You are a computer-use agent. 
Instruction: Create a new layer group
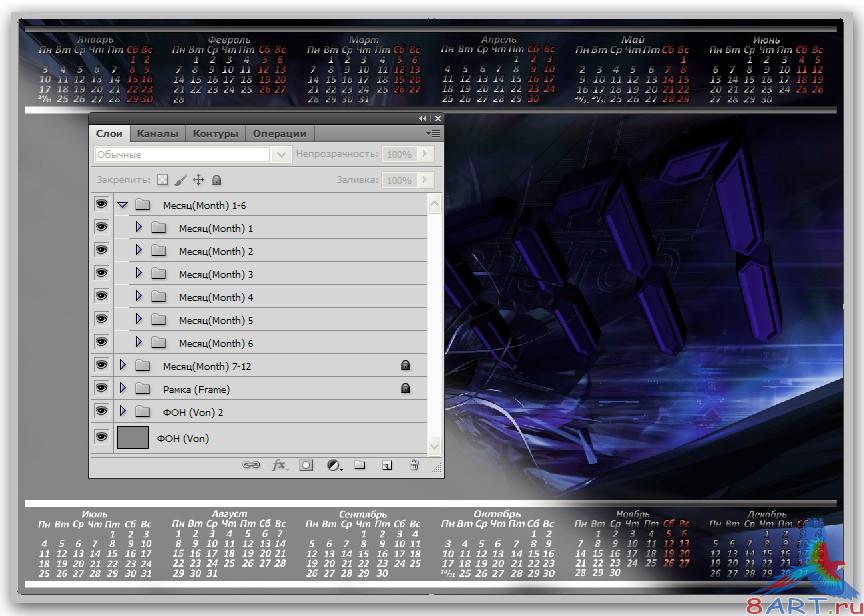coord(360,465)
